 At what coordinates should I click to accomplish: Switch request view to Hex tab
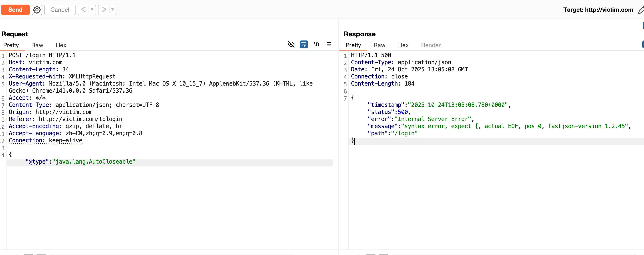point(61,45)
